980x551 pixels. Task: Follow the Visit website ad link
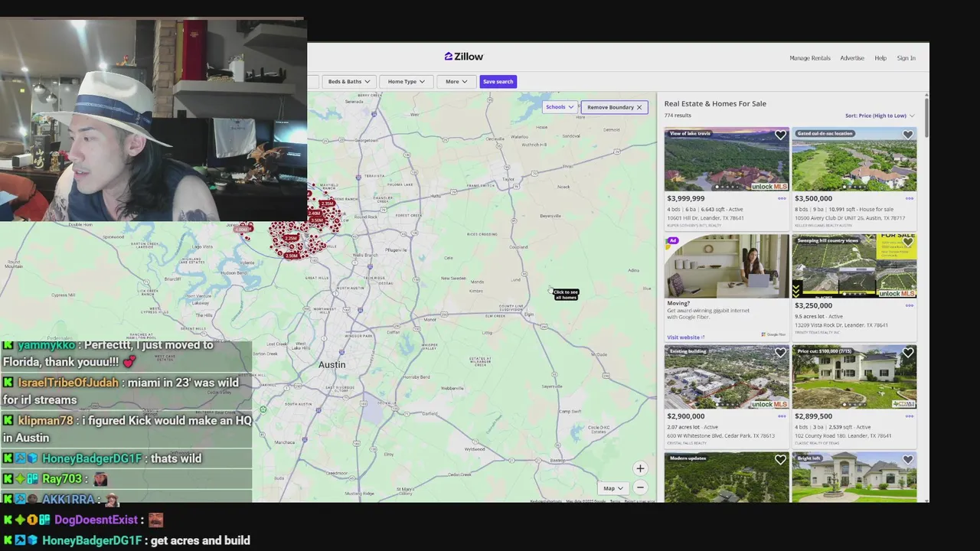685,337
